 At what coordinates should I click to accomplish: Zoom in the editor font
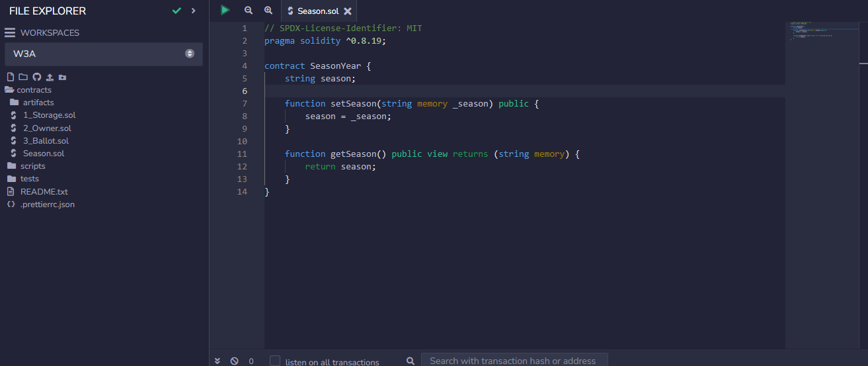click(268, 11)
